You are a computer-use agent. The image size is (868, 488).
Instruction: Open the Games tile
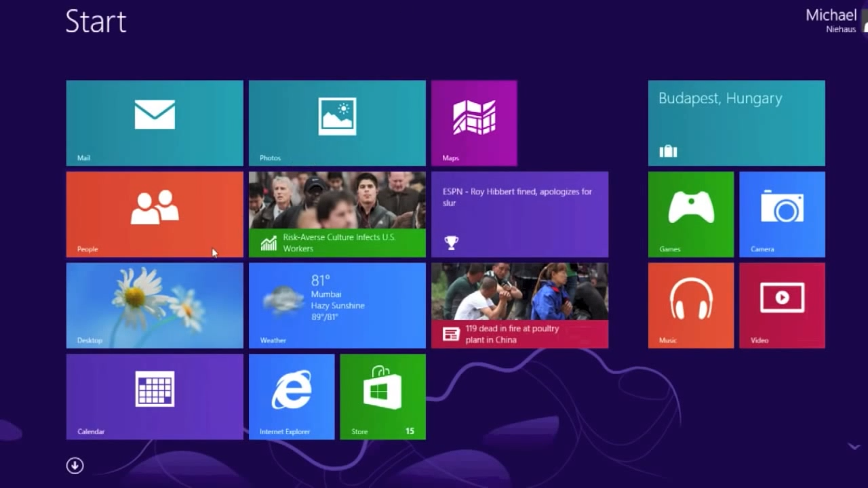pyautogui.click(x=691, y=214)
